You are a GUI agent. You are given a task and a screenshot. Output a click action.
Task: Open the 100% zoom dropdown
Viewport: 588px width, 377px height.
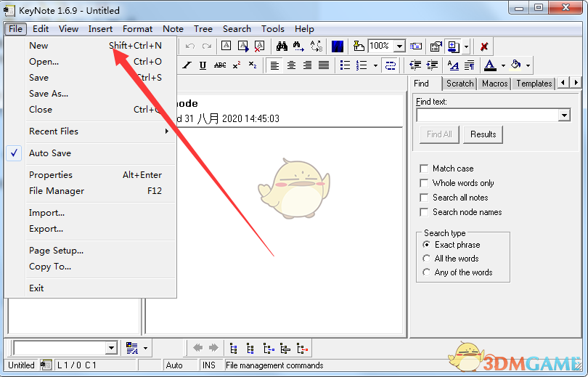click(400, 46)
